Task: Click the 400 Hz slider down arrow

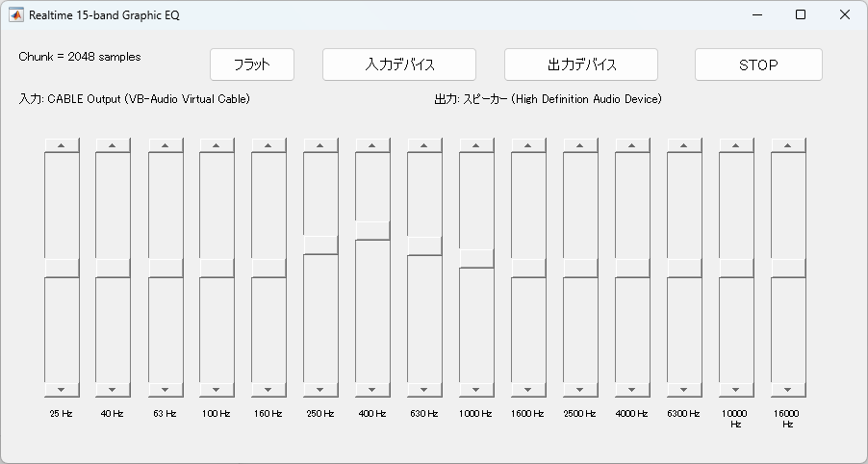Action: 372,390
